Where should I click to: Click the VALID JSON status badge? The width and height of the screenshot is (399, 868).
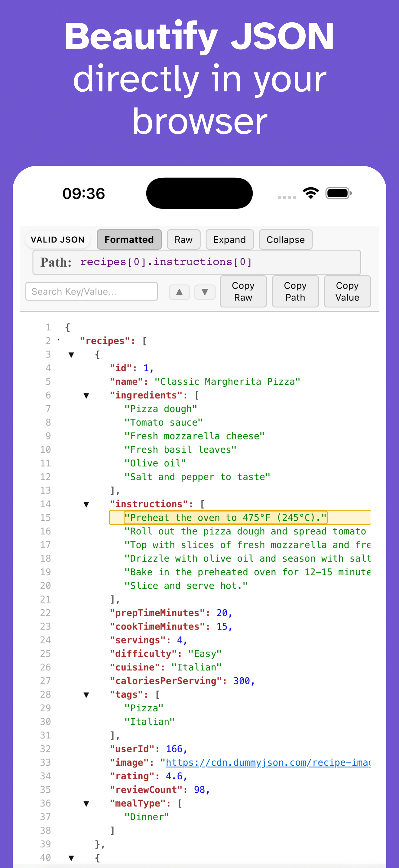tap(57, 240)
